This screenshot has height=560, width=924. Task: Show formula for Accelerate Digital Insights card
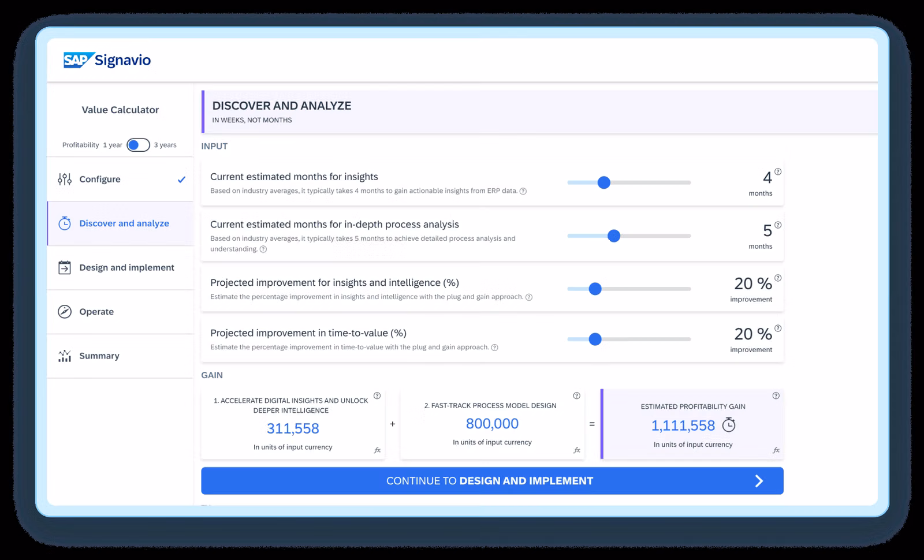(x=377, y=450)
